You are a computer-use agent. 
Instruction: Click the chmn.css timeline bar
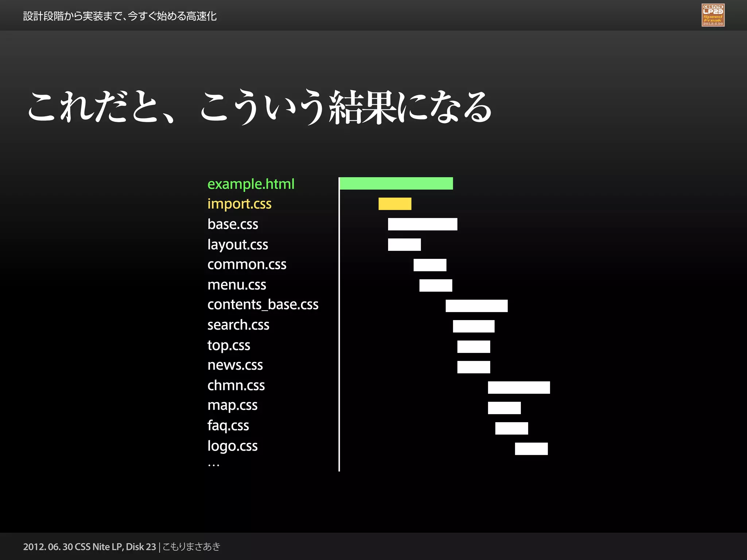[x=519, y=388]
